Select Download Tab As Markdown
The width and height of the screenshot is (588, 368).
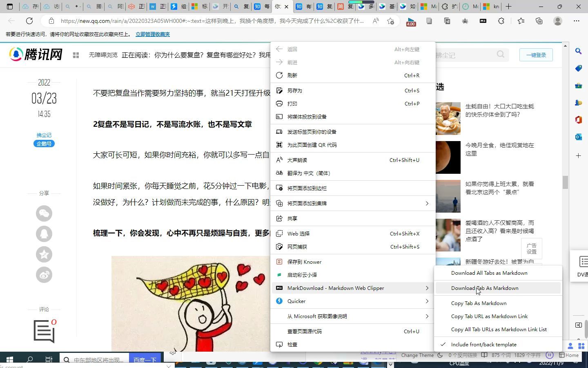(485, 288)
